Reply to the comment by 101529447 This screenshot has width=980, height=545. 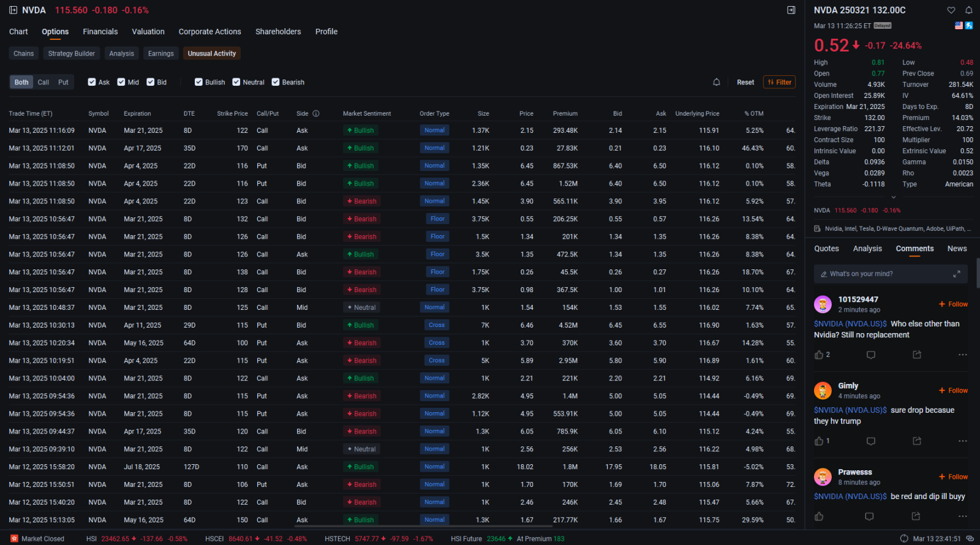click(x=871, y=355)
